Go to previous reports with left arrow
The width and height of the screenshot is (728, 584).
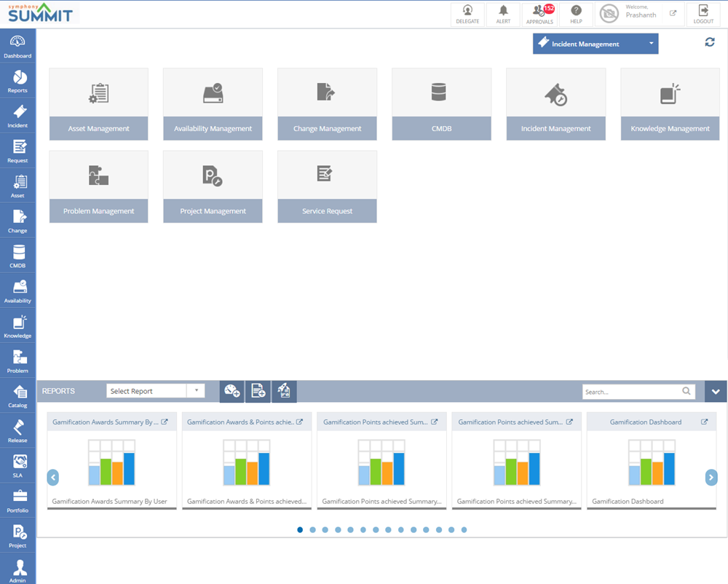coord(53,477)
